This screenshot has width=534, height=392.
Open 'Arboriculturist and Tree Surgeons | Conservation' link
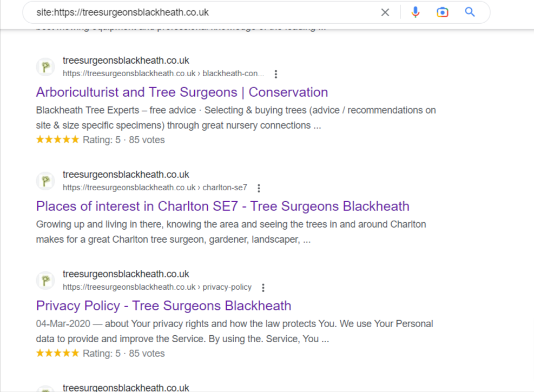[x=182, y=92]
